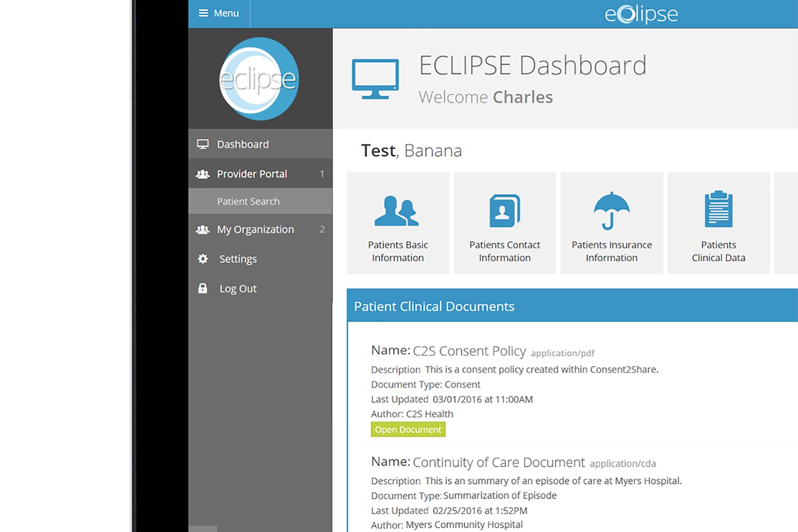Image resolution: width=798 pixels, height=532 pixels.
Task: Expand the My Organization menu item
Action: 260,229
